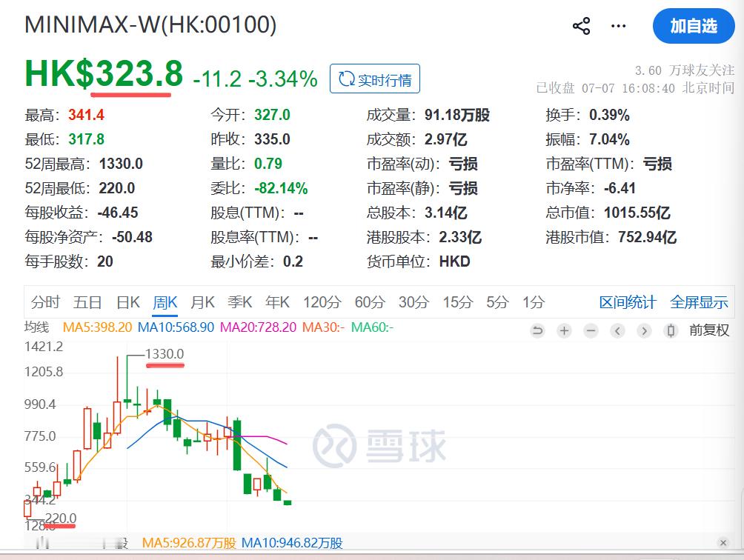This screenshot has width=744, height=560.
Task: Click the 今开 value 327.0
Action: pyautogui.click(x=272, y=115)
